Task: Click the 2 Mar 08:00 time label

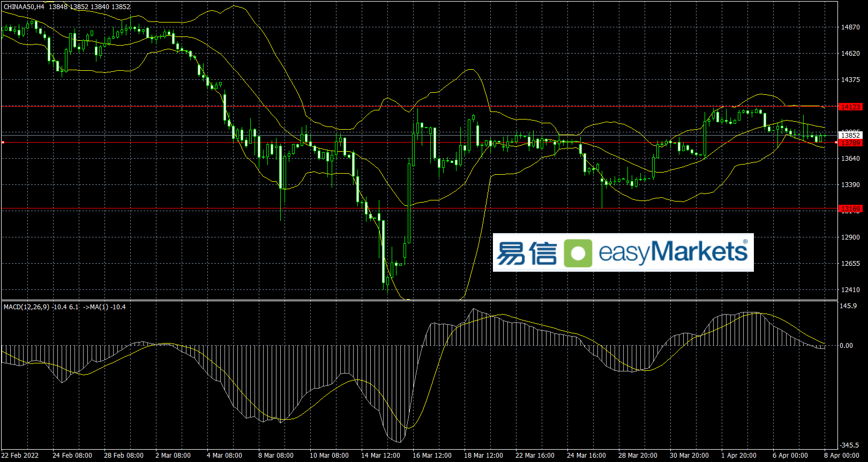Action: [173, 456]
